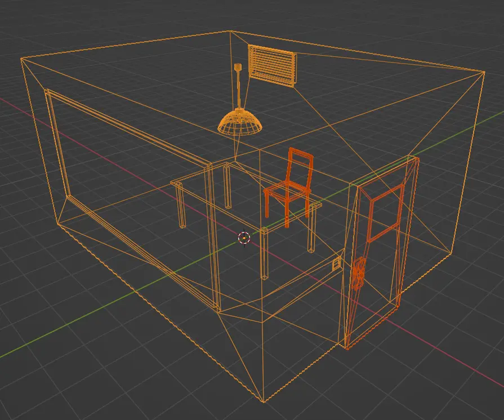Viewport: 504px width, 420px height.
Task: Select the square window frame on door
Action: 385,213
